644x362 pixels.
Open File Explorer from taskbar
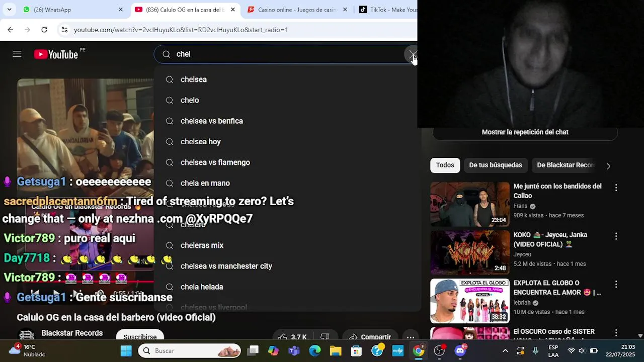(336, 350)
